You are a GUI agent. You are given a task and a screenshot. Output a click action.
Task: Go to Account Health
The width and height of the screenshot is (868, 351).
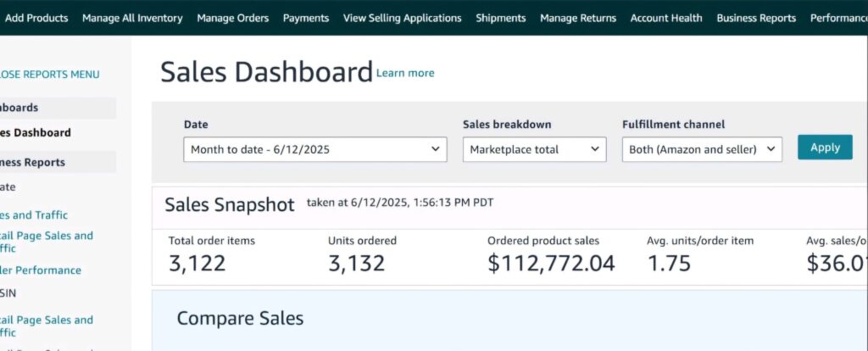point(666,18)
